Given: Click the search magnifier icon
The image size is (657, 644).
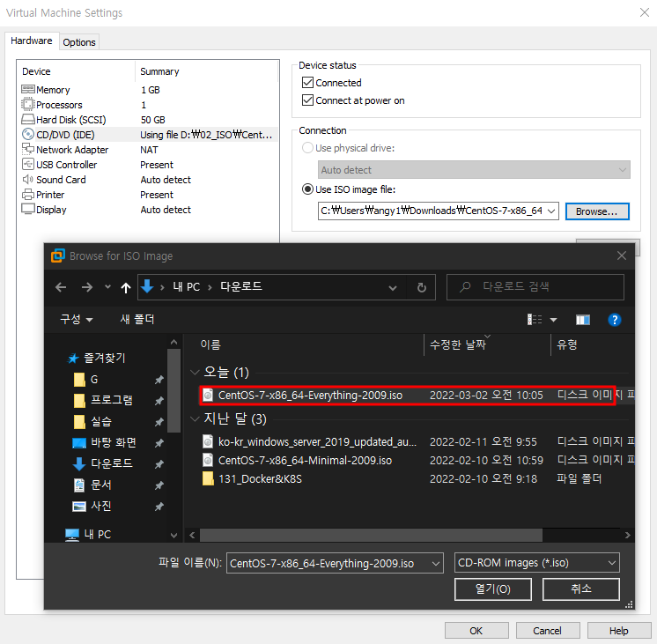Looking at the screenshot, I should [465, 287].
